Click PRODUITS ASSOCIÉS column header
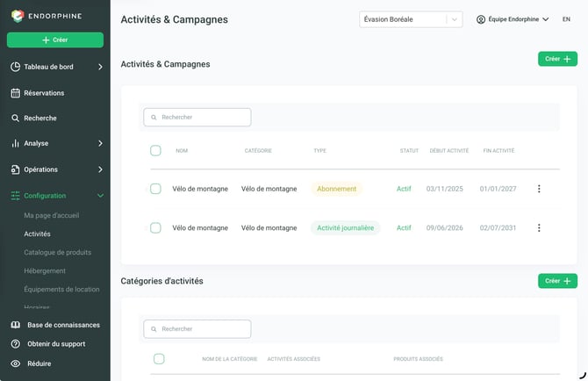Screen dimensions: 588x381 (418, 359)
